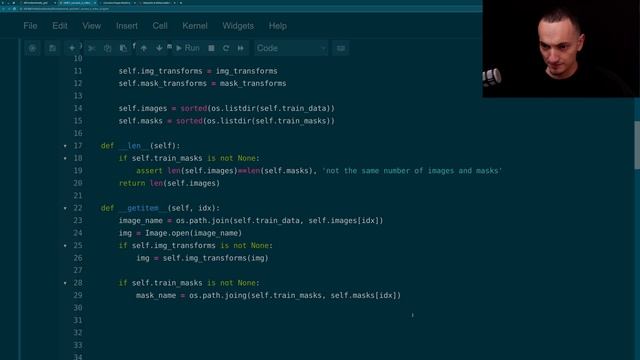Viewport: 640px width, 360px height.
Task: Fold the img_transforms if block line 25
Action: pyautogui.click(x=65, y=245)
